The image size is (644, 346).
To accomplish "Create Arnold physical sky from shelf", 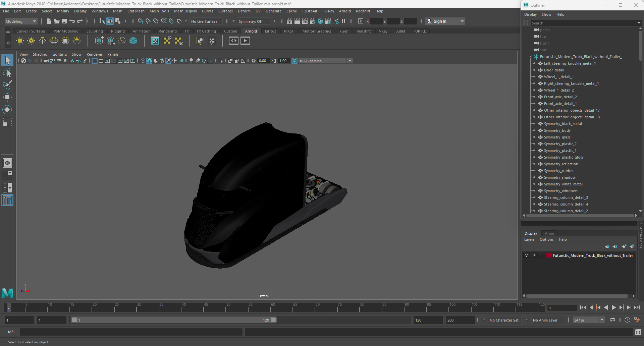I will click(x=77, y=41).
